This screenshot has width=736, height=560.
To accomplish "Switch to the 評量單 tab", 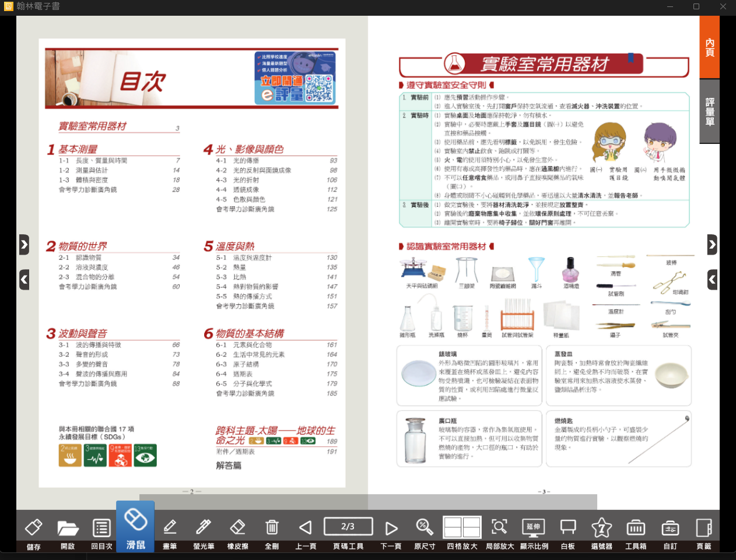I will pos(710,111).
